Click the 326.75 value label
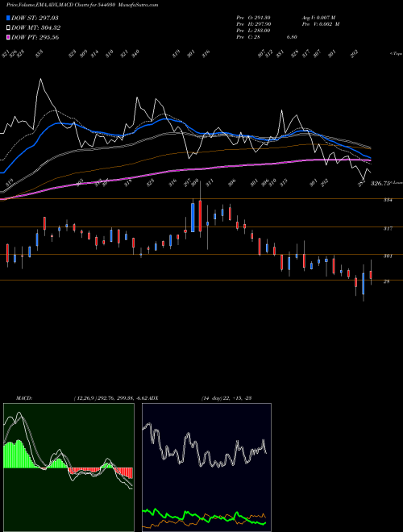Screen dimensions: 403x532 pos(381,183)
